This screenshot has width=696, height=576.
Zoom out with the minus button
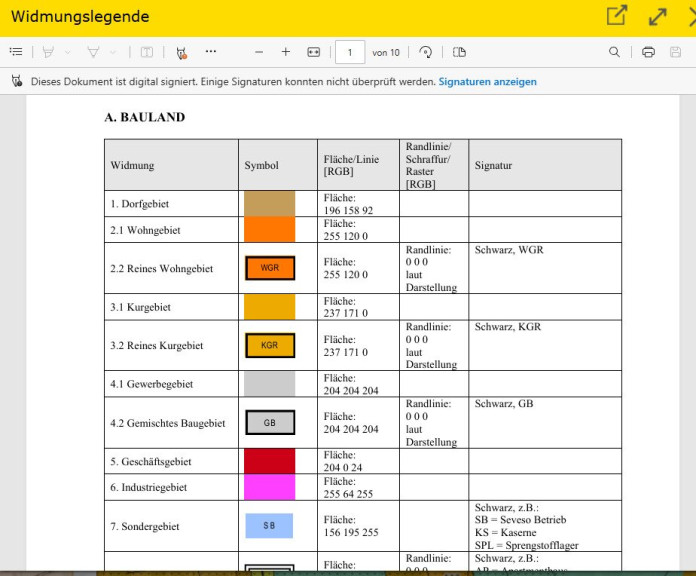[259, 52]
